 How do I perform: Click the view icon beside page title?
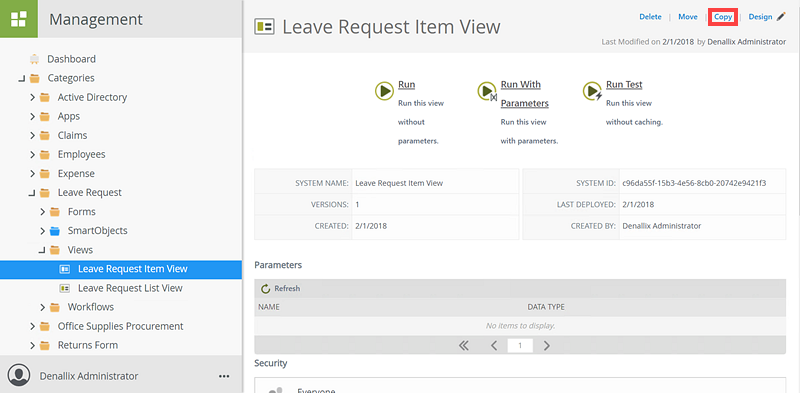(x=264, y=27)
